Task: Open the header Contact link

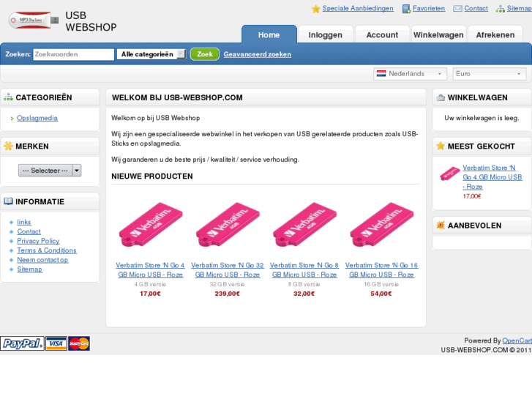Action: pos(476,9)
